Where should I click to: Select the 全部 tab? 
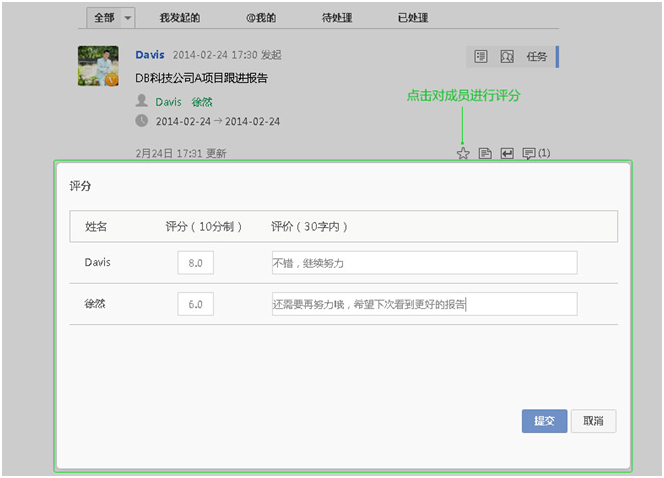tap(104, 18)
